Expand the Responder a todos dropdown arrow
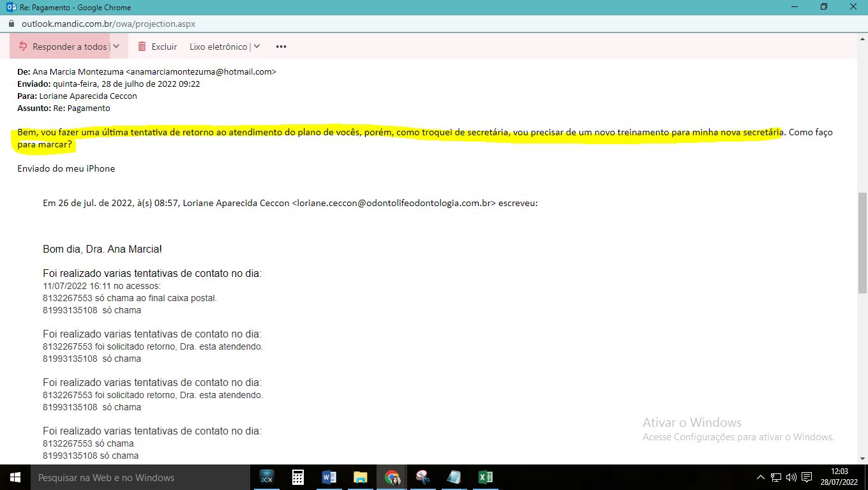The image size is (868, 490). coord(116,47)
